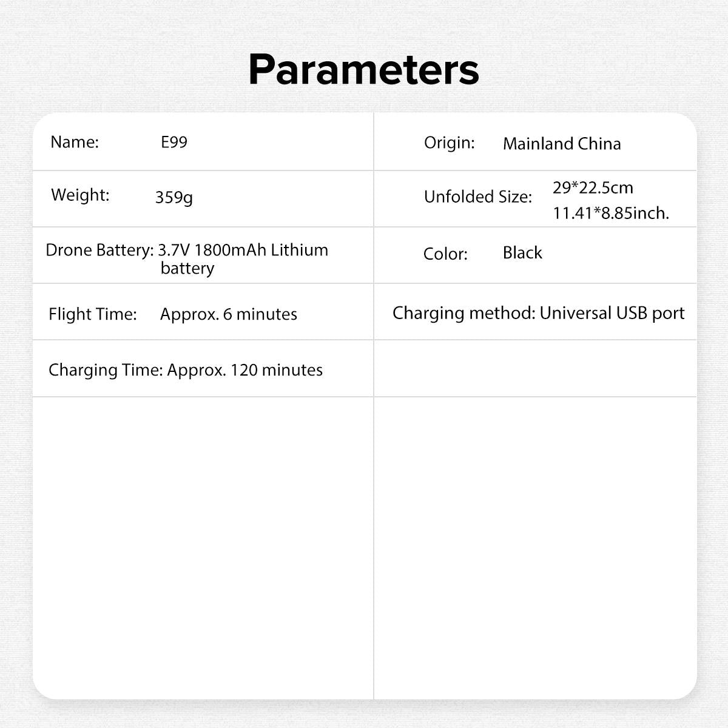Click the "Approx. 120 minutes" value
The height and width of the screenshot is (728, 728).
[x=245, y=370]
